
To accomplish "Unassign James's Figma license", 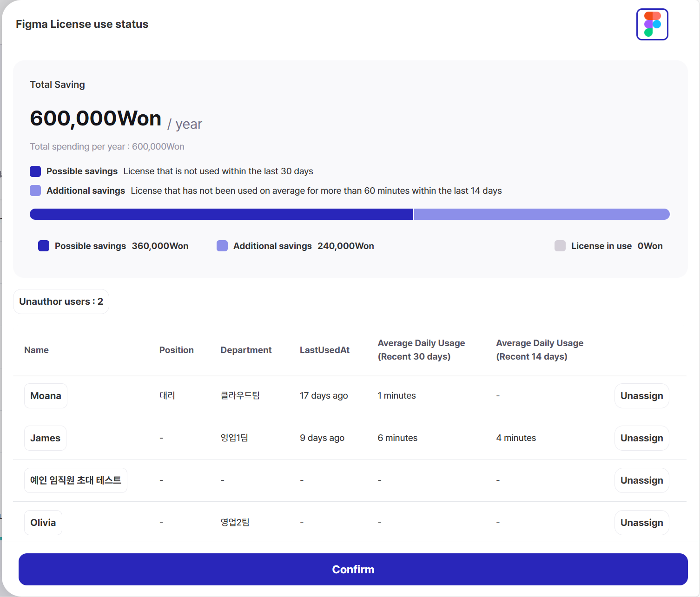I will (641, 438).
